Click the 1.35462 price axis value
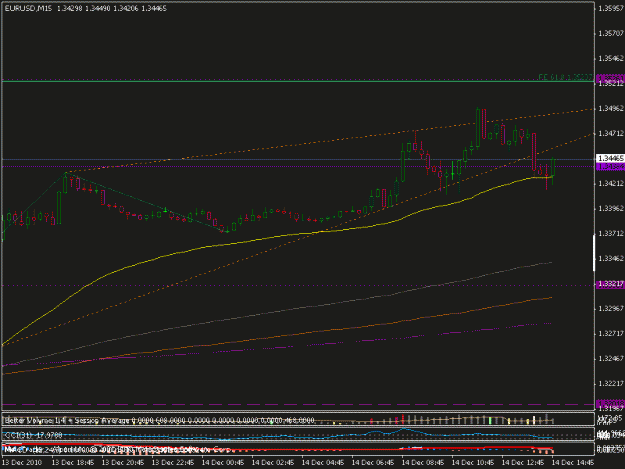Screen dimensions: 625x469 coord(611,59)
